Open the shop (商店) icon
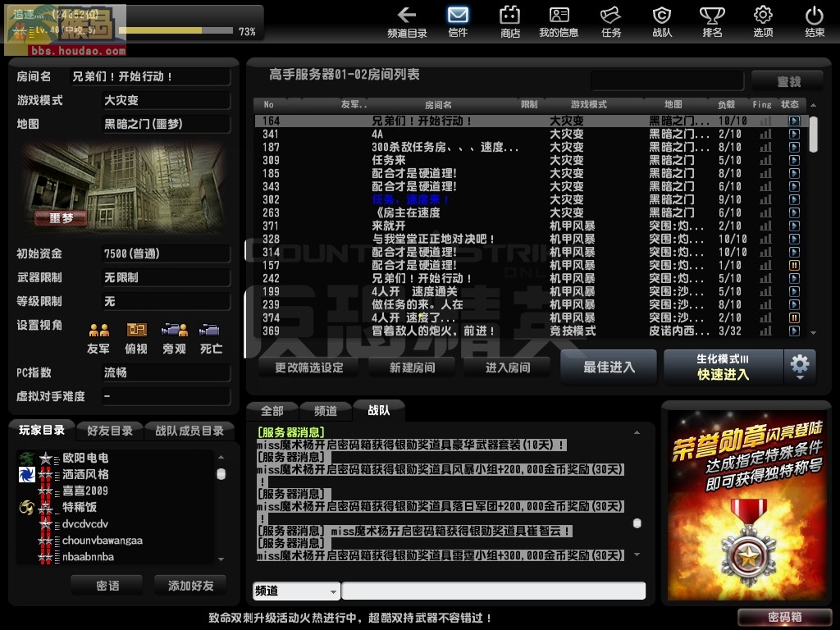Screen dimensions: 840x630 [509, 22]
